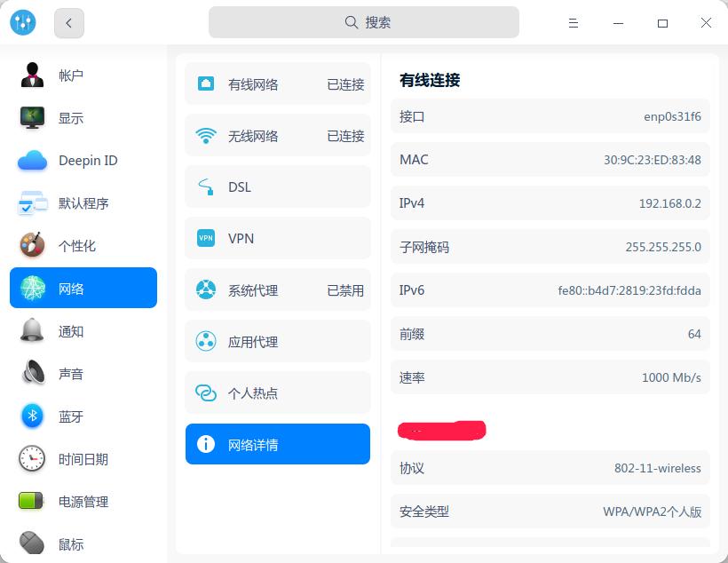Click inside the 搜索 search field
The height and width of the screenshot is (563, 728).
364,21
